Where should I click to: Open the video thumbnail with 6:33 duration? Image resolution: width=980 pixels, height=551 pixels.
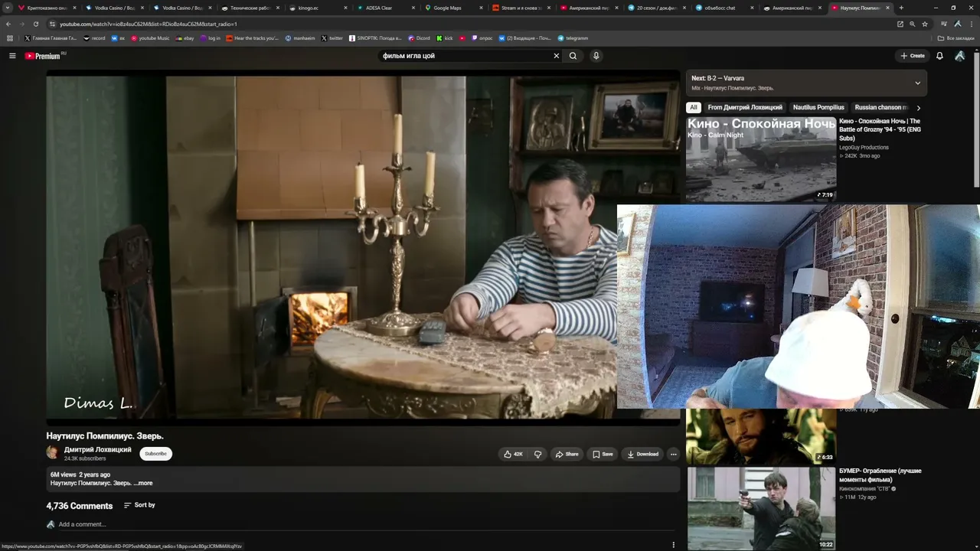(x=761, y=436)
